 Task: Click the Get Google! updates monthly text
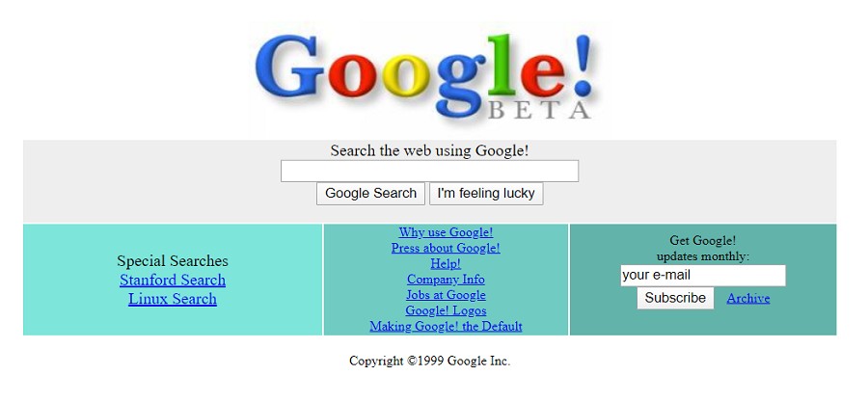pos(703,249)
